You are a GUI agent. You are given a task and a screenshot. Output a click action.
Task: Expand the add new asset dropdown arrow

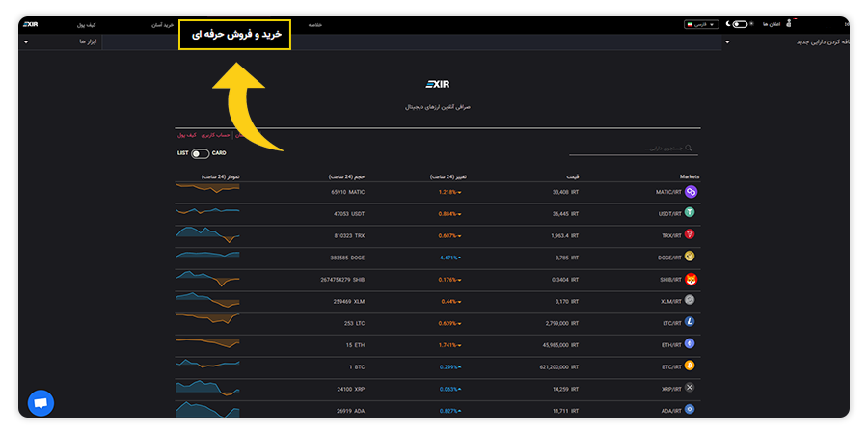727,42
